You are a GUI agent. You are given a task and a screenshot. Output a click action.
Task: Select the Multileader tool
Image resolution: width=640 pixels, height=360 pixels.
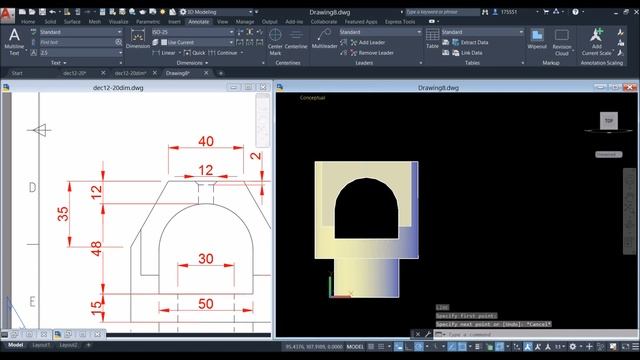324,39
